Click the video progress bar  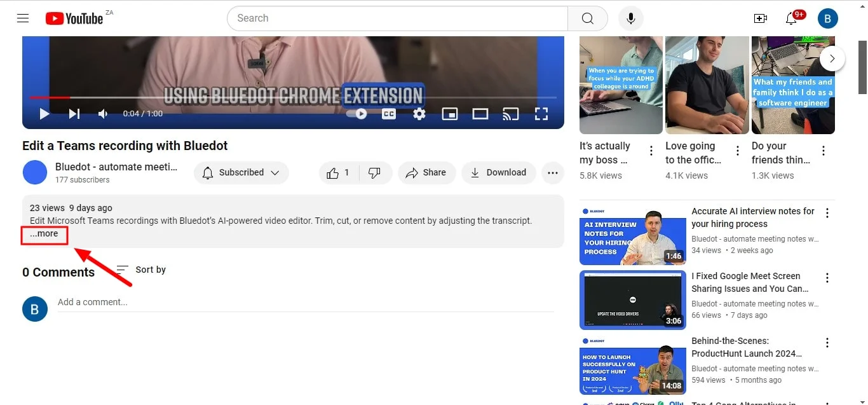[293, 97]
